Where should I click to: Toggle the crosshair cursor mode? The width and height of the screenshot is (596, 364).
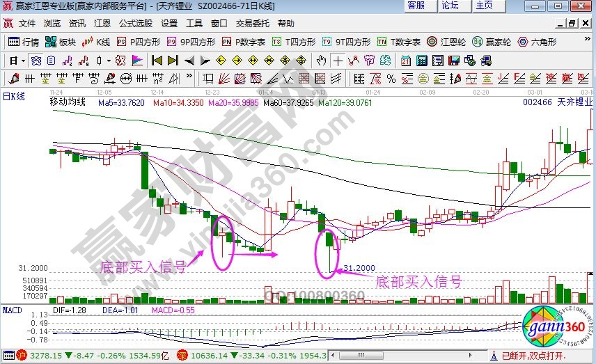[x=338, y=60]
